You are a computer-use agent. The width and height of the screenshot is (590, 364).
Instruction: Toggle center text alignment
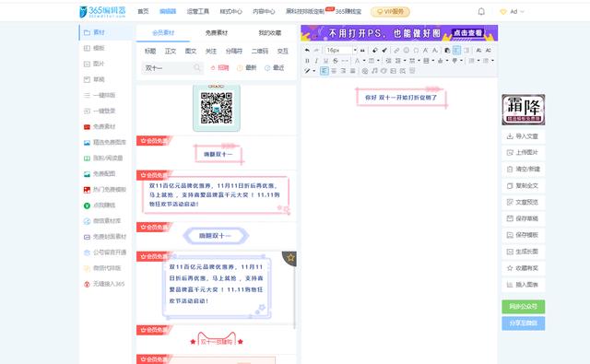point(334,71)
